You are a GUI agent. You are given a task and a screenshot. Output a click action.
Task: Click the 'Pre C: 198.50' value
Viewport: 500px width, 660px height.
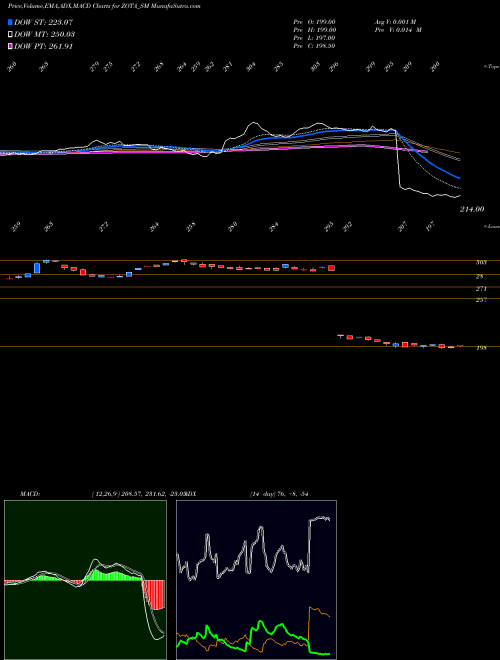314,46
